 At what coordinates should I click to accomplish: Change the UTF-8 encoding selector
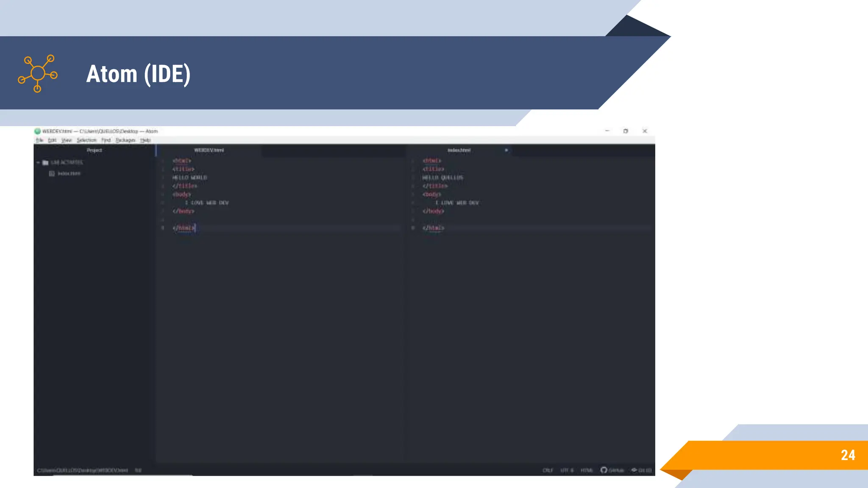pyautogui.click(x=567, y=470)
